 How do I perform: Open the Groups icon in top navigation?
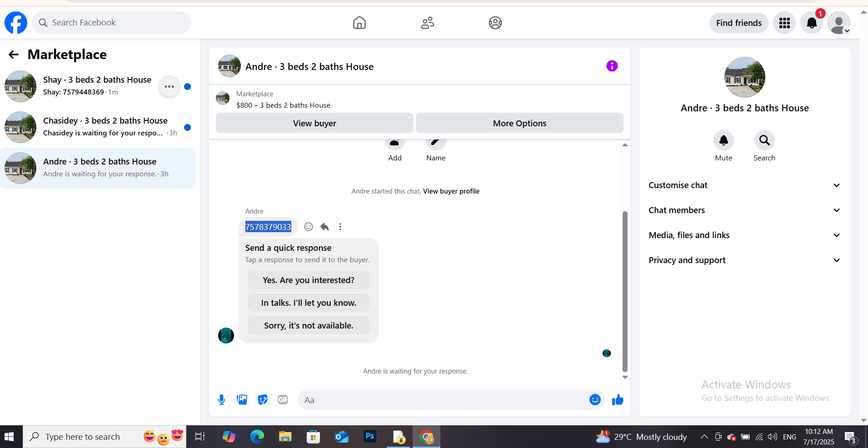point(495,23)
